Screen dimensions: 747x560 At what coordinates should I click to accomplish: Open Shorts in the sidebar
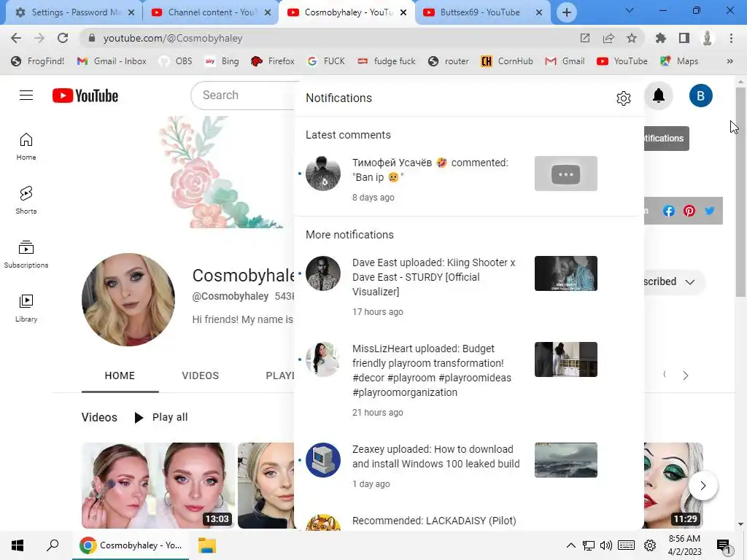click(x=26, y=200)
